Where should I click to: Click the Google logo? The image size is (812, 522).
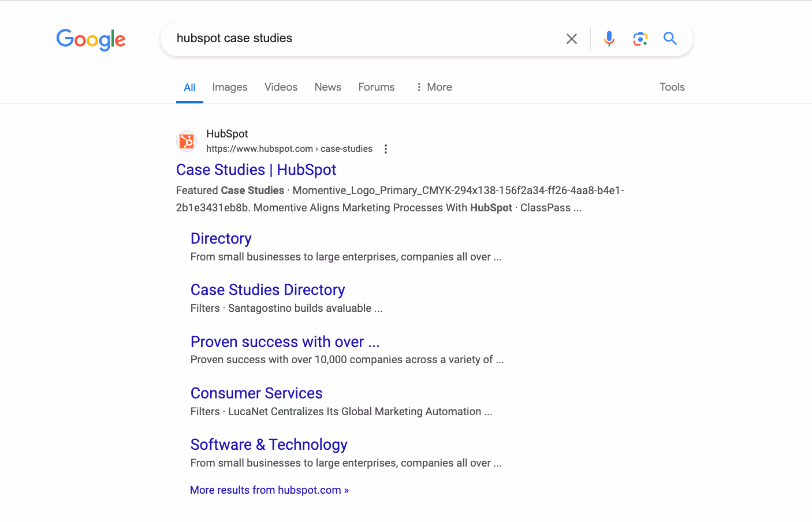(91, 39)
